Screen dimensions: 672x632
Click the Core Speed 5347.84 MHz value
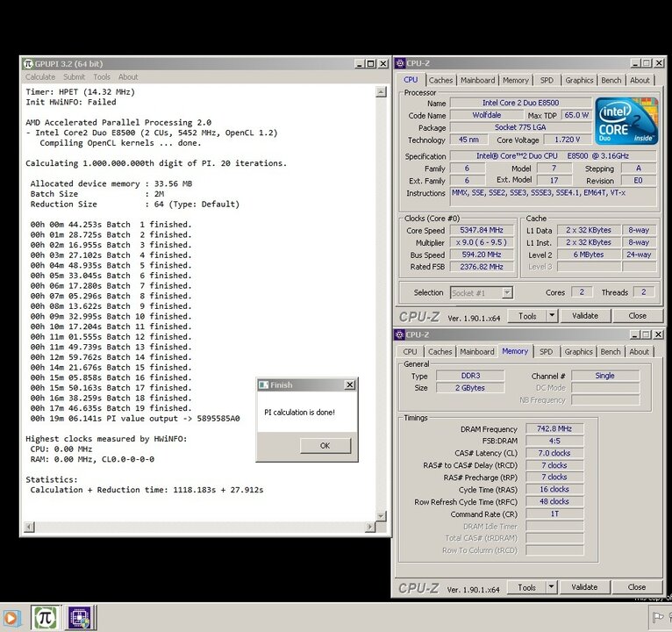(x=482, y=230)
